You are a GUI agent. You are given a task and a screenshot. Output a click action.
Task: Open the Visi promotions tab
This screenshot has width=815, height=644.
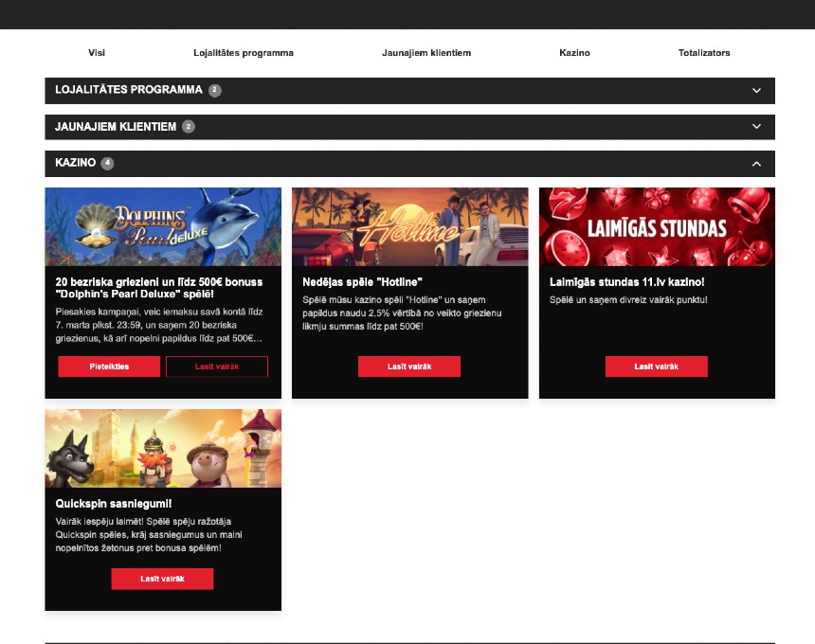pos(97,53)
